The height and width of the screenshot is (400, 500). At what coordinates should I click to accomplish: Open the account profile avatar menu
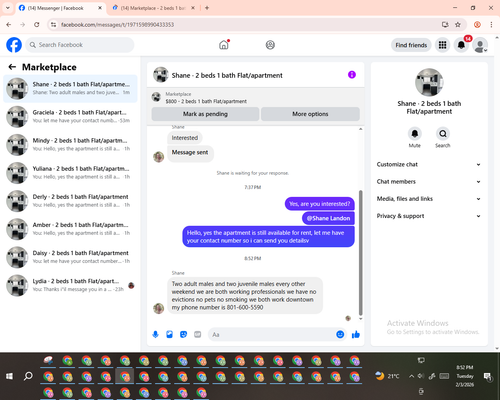tap(480, 45)
